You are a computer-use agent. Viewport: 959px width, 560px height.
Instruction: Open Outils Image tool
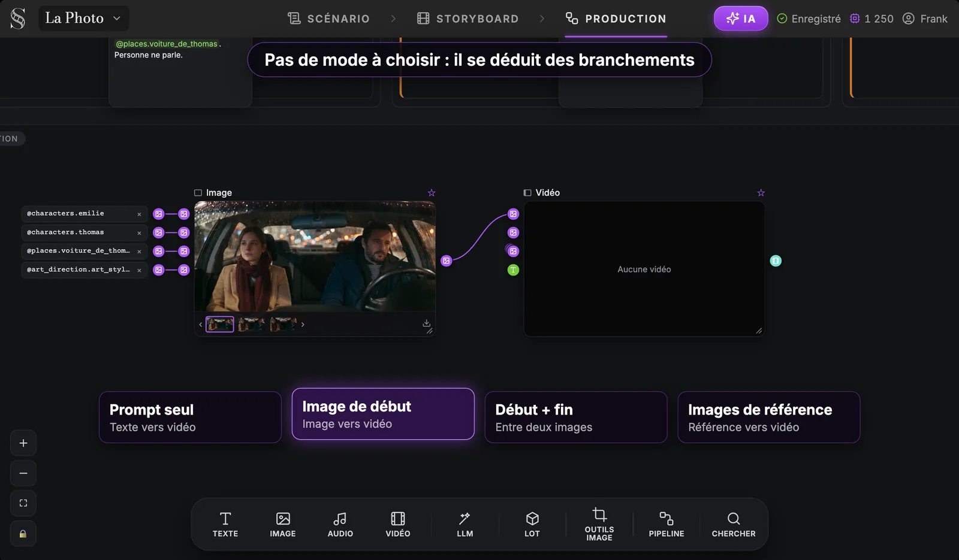(599, 525)
